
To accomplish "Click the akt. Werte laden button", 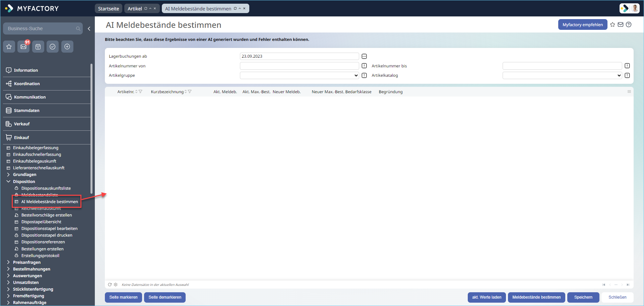I will point(487,297).
